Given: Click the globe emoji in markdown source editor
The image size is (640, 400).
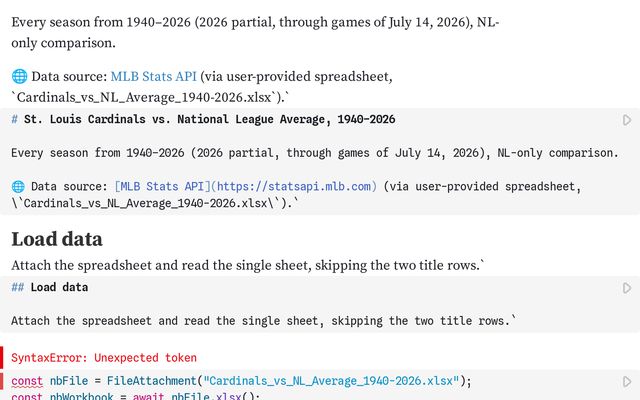Looking at the screenshot, I should pyautogui.click(x=18, y=187).
